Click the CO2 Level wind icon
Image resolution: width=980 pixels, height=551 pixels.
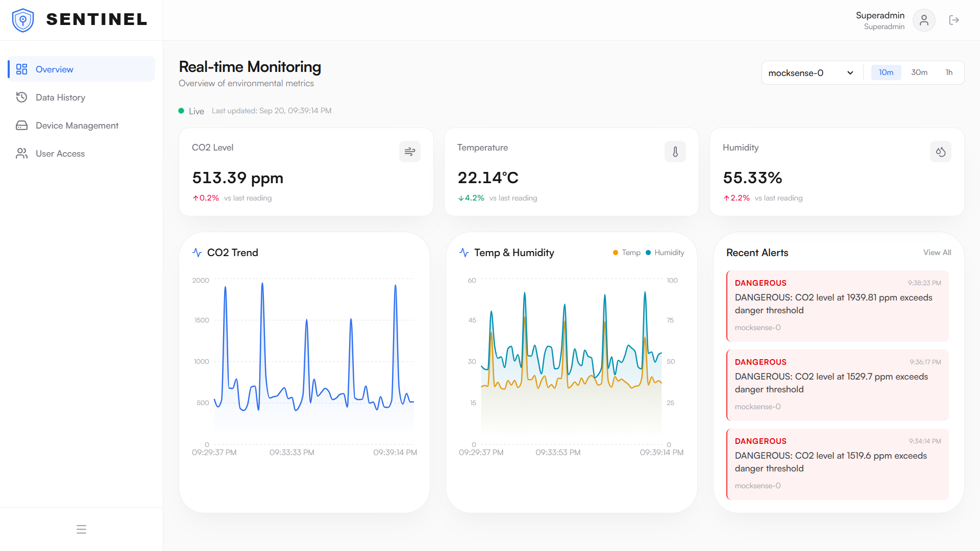(410, 152)
